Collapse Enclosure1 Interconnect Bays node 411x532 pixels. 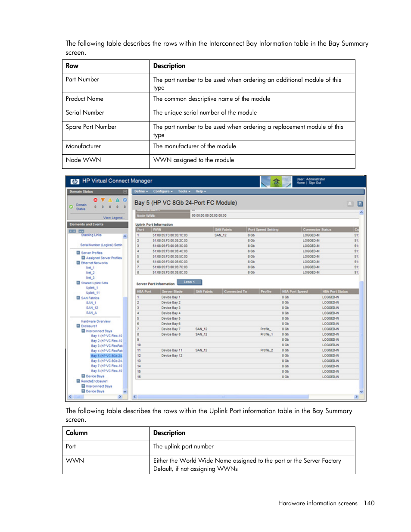click(83, 331)
